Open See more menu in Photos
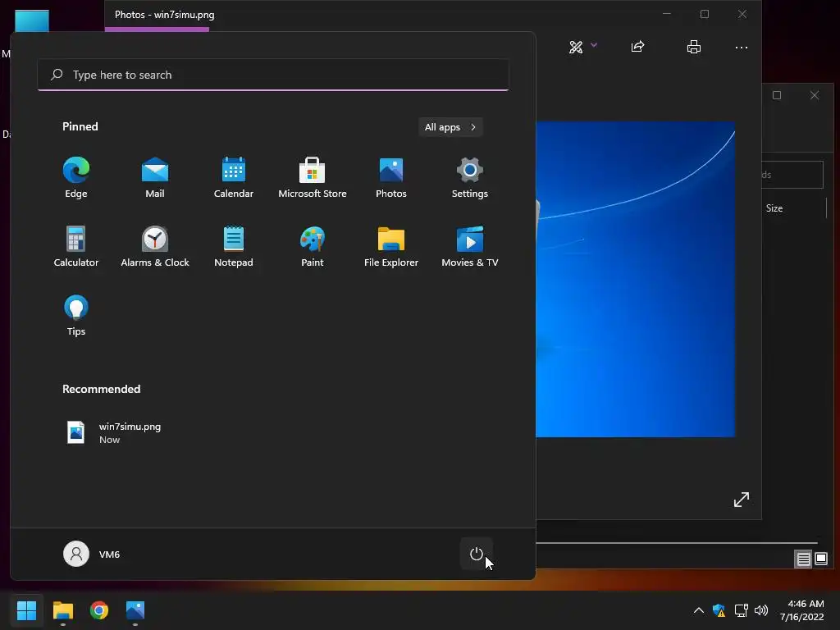 point(742,47)
